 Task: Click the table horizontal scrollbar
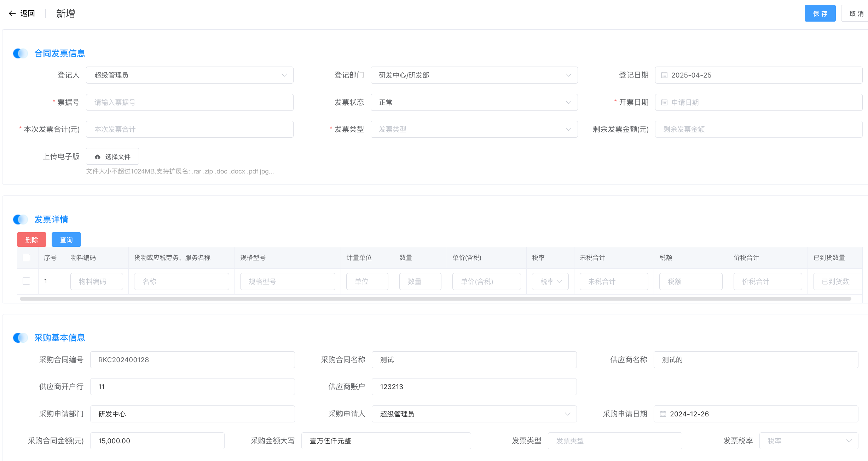tap(435, 299)
